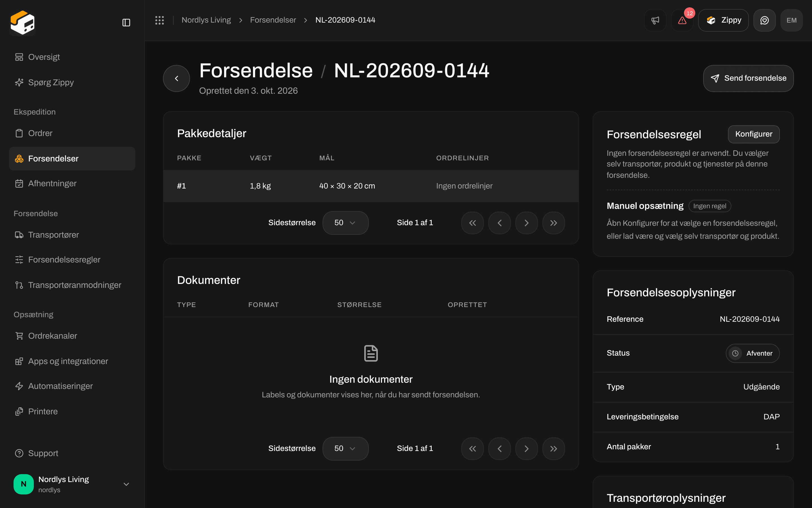Open Ordrer in the sidebar
Viewport: 812px width, 508px height.
tap(72, 133)
